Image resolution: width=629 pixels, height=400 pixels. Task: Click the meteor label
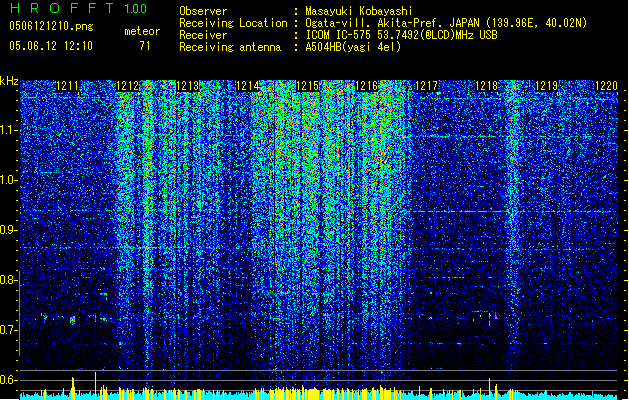click(x=142, y=31)
